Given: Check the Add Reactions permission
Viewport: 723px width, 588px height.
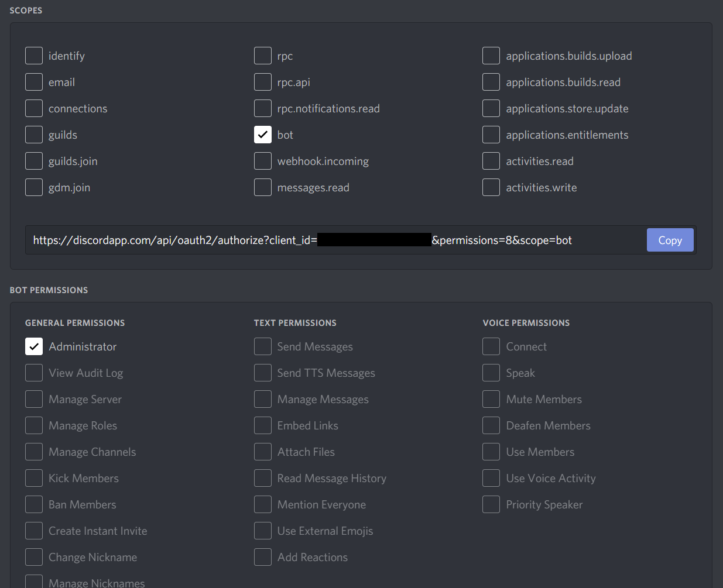Looking at the screenshot, I should 263,557.
